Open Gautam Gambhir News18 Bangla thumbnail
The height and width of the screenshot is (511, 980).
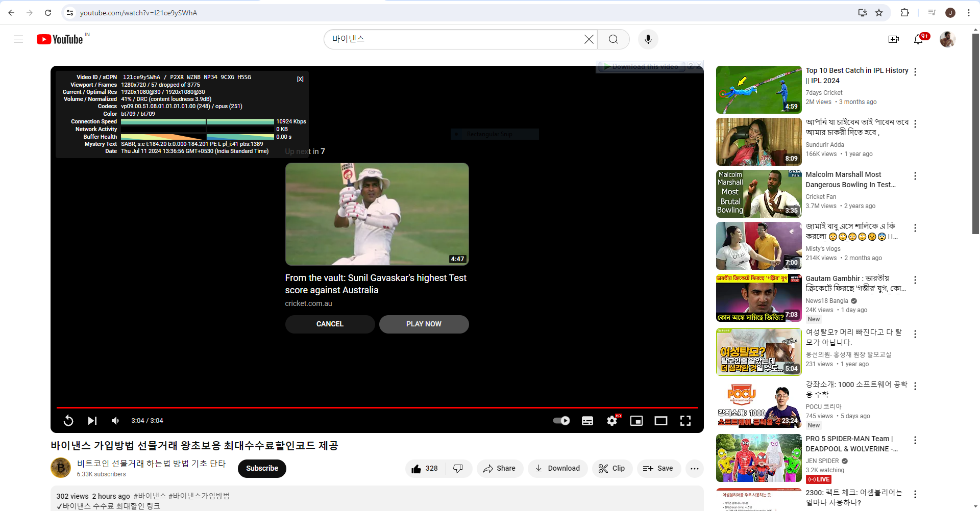point(759,298)
